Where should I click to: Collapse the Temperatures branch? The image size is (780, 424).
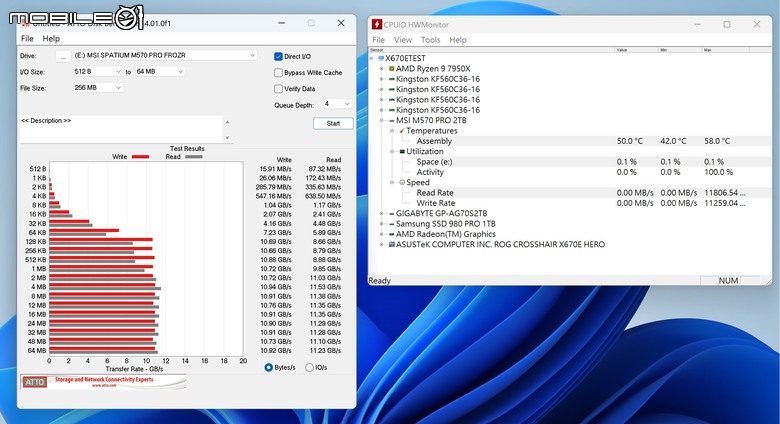[x=392, y=131]
